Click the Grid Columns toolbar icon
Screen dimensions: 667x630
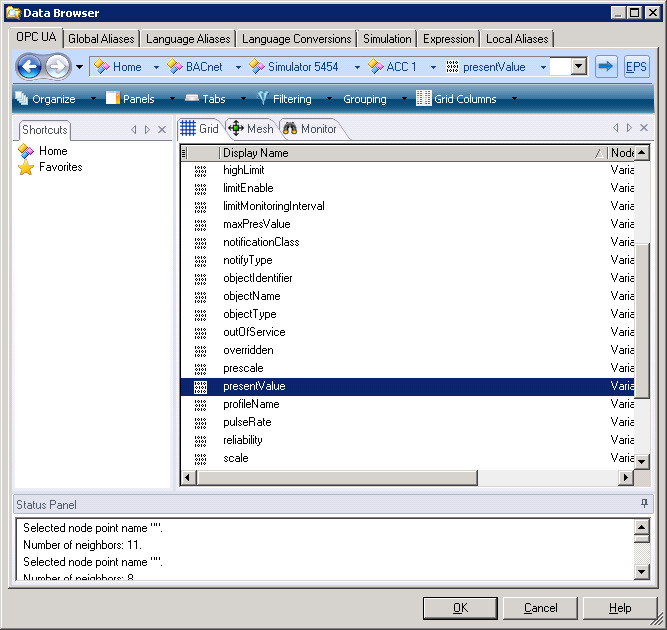pyautogui.click(x=424, y=99)
